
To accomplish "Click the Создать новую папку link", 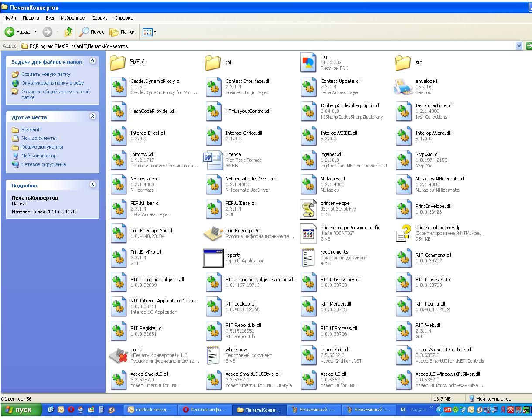I will [x=46, y=75].
